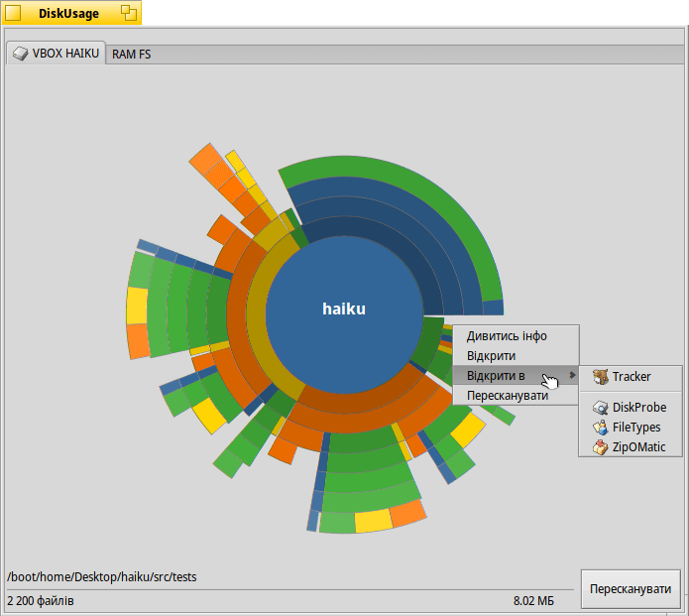Viewport: 689px width, 616px height.
Task: Click the ZipOMatic box icon
Action: [x=600, y=447]
